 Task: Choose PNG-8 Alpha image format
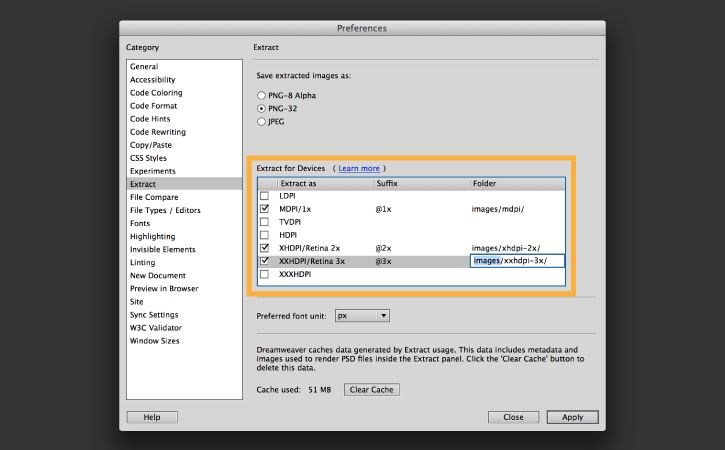point(261,95)
